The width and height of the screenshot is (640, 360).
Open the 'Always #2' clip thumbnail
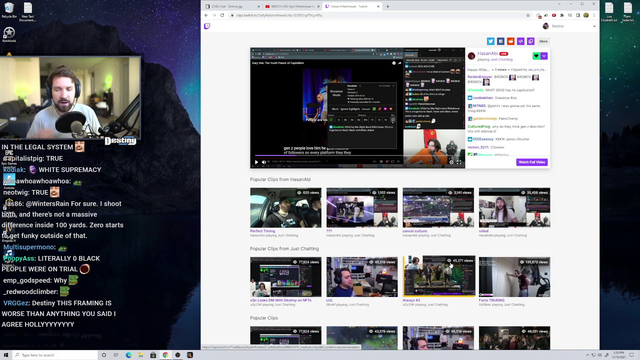coord(439,276)
